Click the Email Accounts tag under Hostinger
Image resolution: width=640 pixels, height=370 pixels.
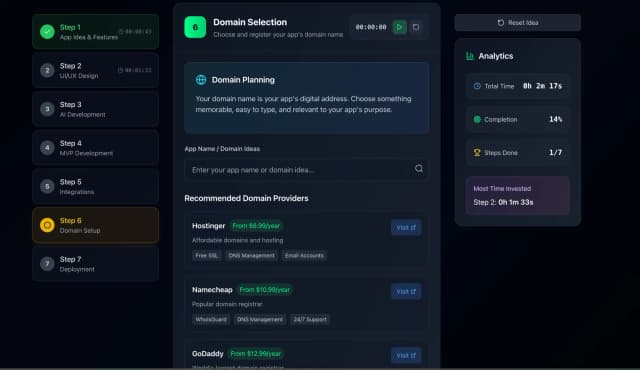[304, 256]
